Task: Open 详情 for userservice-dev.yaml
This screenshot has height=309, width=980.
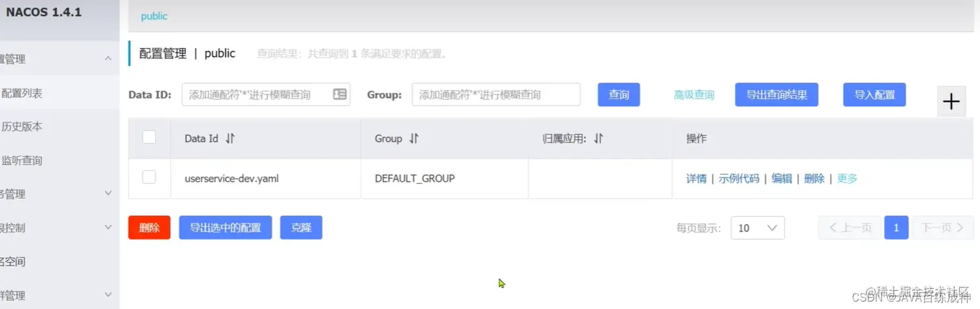Action: pyautogui.click(x=697, y=178)
